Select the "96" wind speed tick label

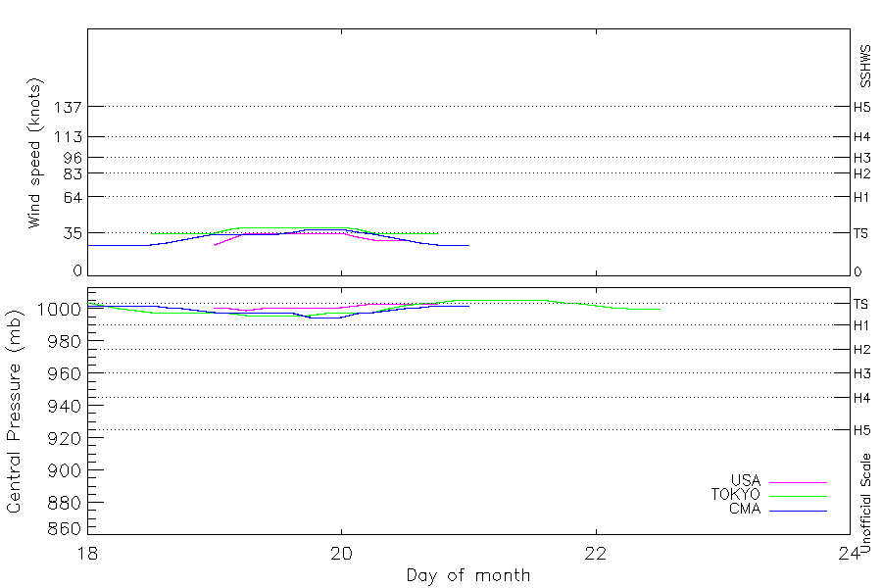[73, 158]
